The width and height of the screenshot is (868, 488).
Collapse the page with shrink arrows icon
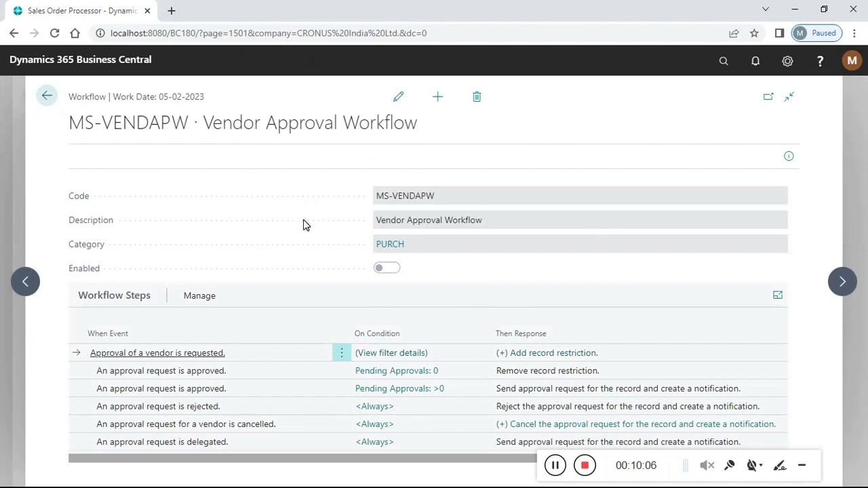(x=789, y=97)
